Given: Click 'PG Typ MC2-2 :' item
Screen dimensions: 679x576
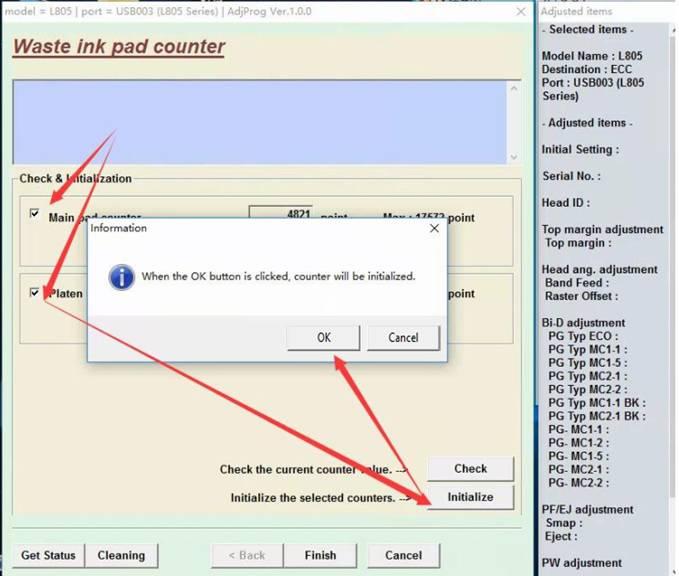Looking at the screenshot, I should pos(587,389).
